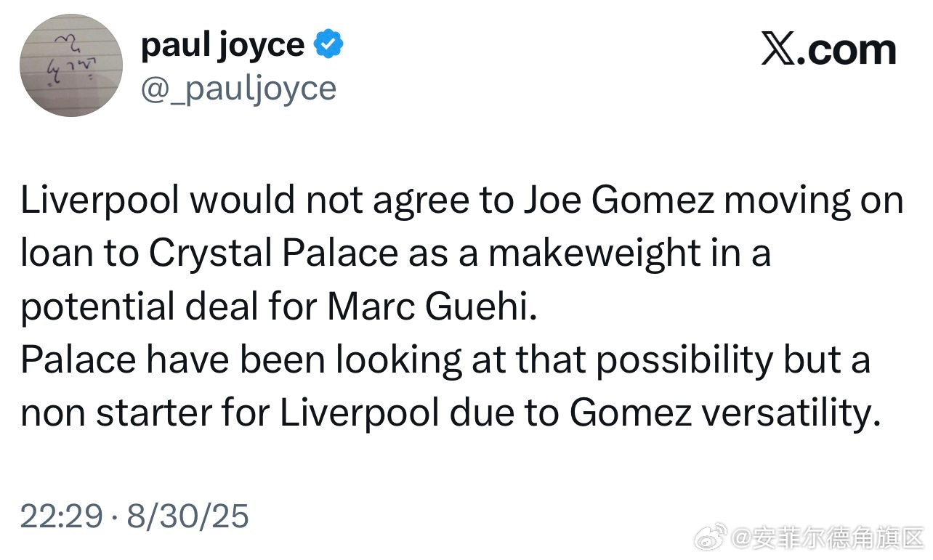
Task: Click the 22:29 timestamp
Action: click(62, 516)
